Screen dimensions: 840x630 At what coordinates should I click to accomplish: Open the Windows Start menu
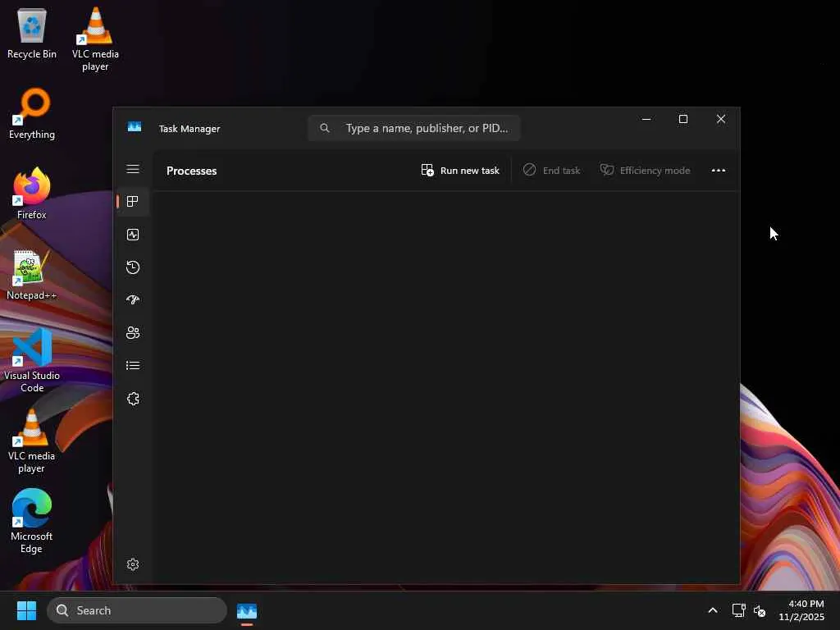(x=26, y=610)
